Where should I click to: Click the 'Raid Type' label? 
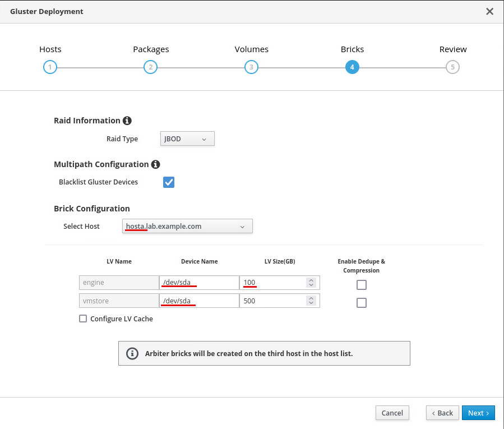(x=122, y=139)
